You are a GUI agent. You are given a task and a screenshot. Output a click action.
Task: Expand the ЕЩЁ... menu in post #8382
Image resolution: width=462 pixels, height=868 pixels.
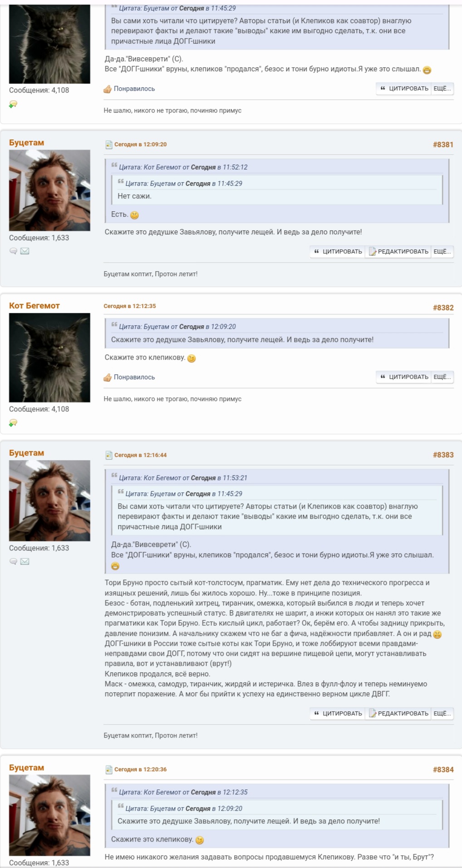coord(442,377)
